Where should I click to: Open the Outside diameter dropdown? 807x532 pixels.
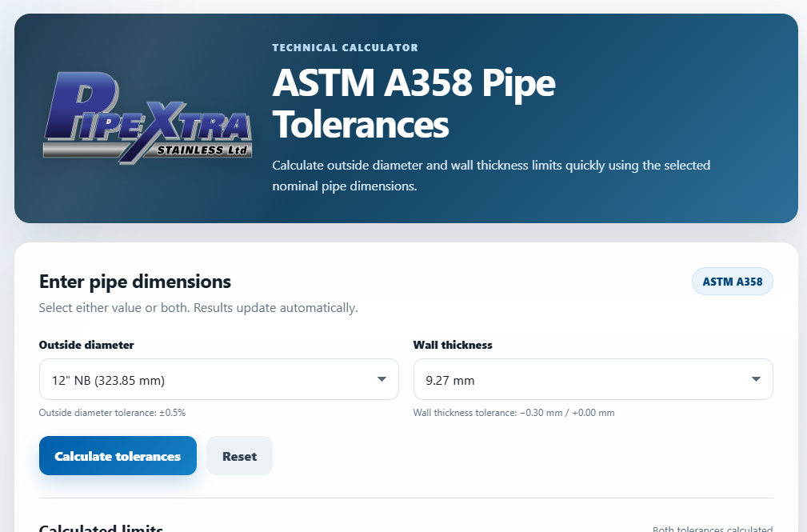tap(218, 379)
